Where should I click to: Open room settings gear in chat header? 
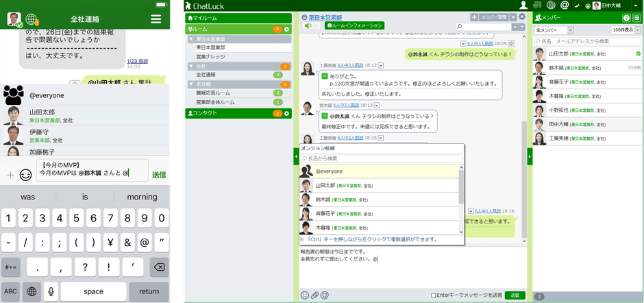tap(522, 17)
